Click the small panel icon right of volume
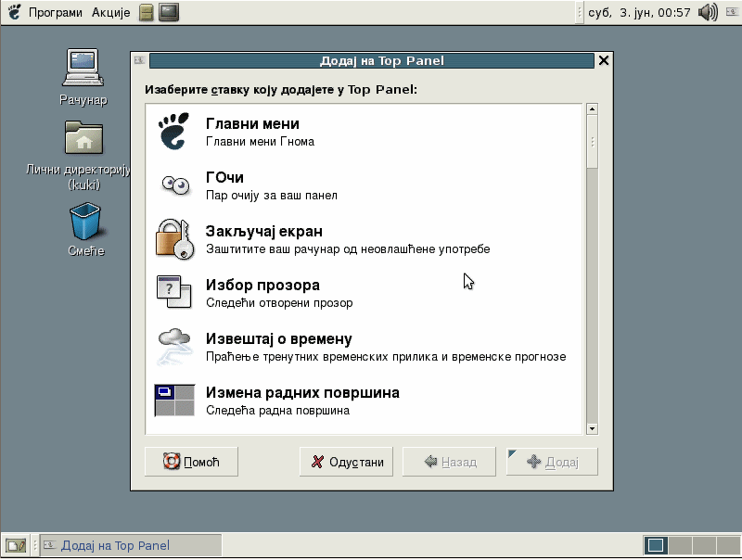This screenshot has width=742, height=560. [x=732, y=12]
